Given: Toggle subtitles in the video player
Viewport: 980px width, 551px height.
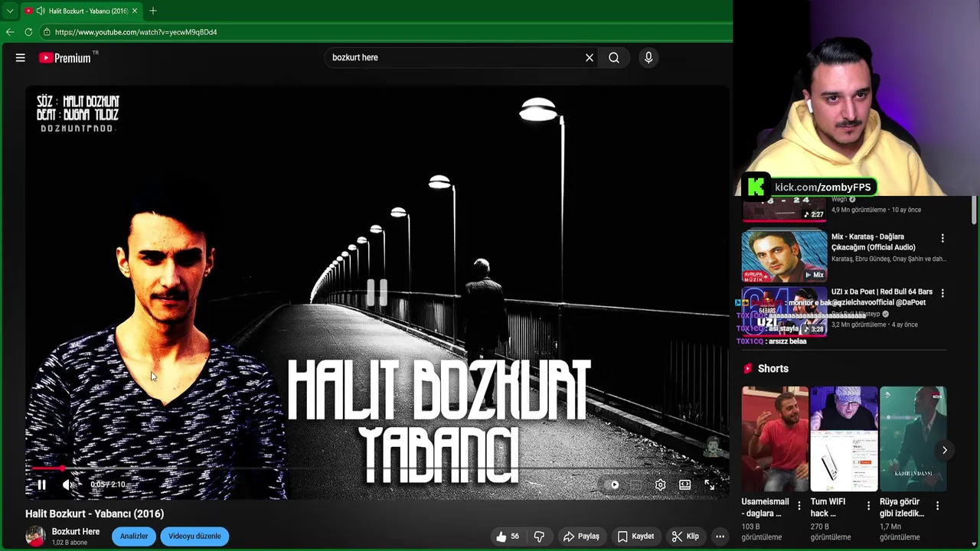Looking at the screenshot, I should tap(635, 484).
